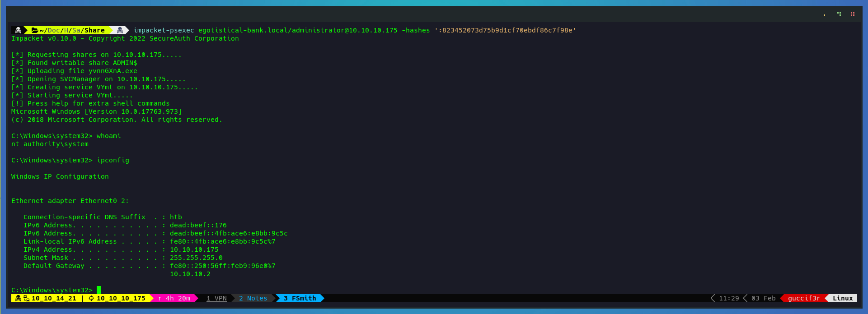Click the impacket-psexec command name
The image size is (868, 314).
[x=164, y=30]
